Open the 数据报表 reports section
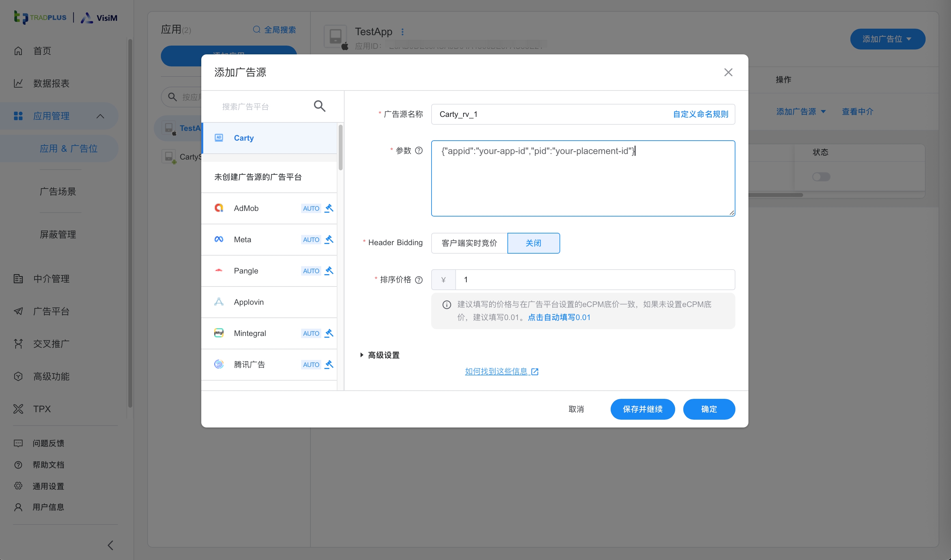The height and width of the screenshot is (560, 951). pos(51,83)
